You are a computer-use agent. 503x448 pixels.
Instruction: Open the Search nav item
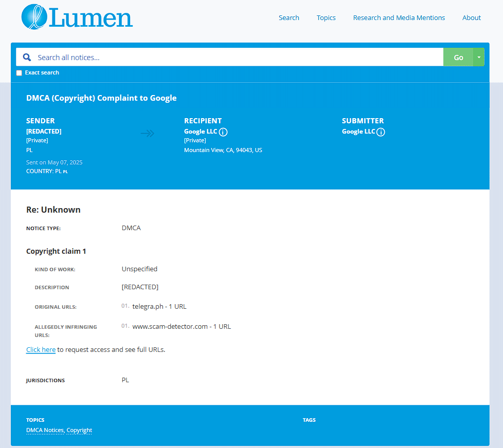[289, 18]
